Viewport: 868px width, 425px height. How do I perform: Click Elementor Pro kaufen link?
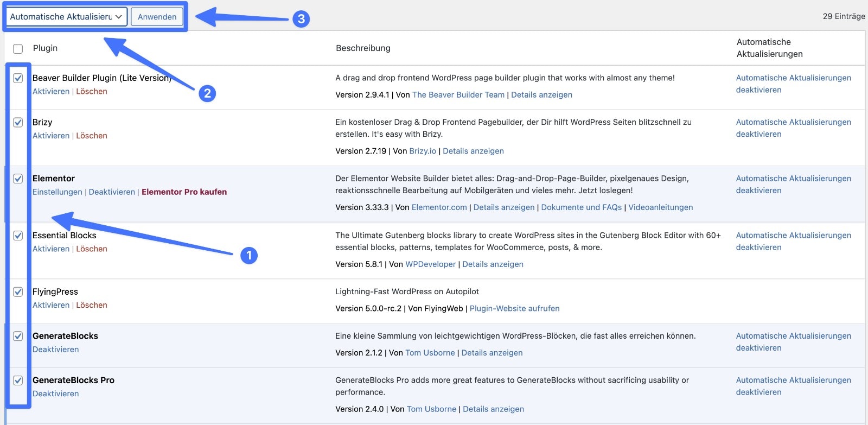[x=184, y=192]
